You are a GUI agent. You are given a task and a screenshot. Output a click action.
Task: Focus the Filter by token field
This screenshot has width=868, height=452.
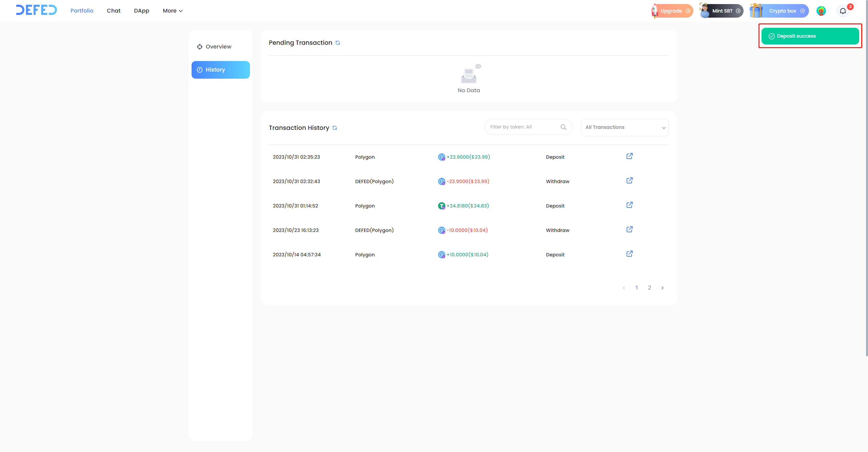522,127
